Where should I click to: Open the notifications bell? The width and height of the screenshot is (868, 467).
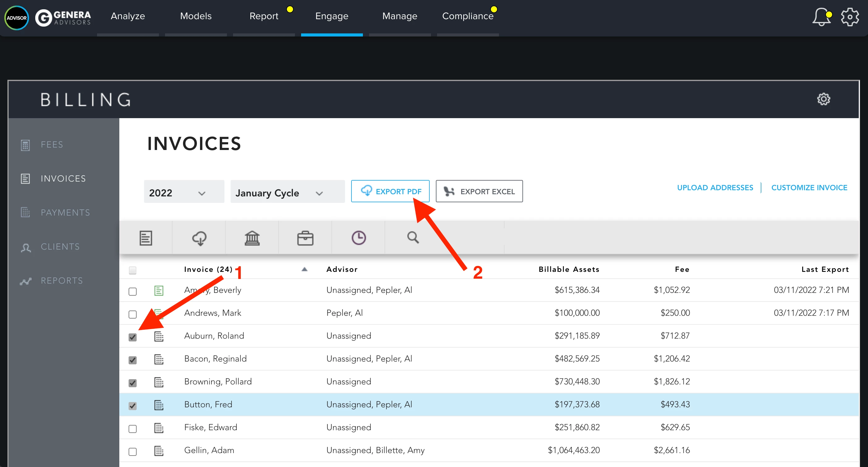coord(821,17)
